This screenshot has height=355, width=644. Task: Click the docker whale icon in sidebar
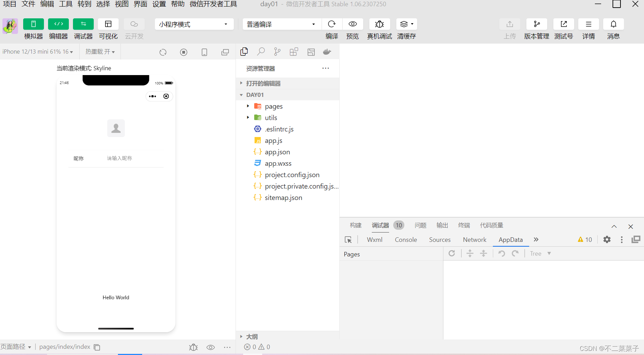[327, 52]
